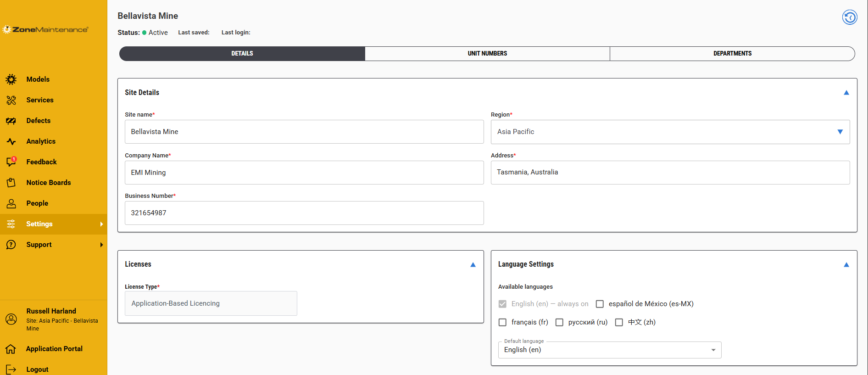This screenshot has height=375, width=868.
Task: Switch to the Departments tab
Action: tap(732, 54)
